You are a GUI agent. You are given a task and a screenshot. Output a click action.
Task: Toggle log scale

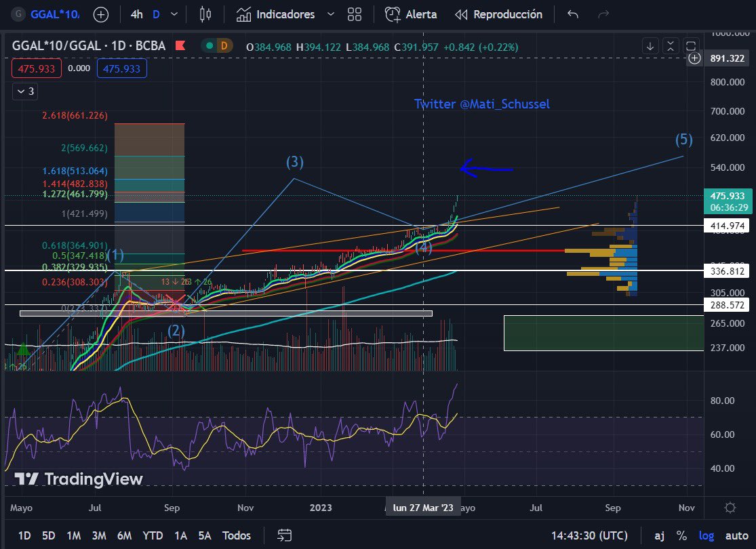point(707,535)
